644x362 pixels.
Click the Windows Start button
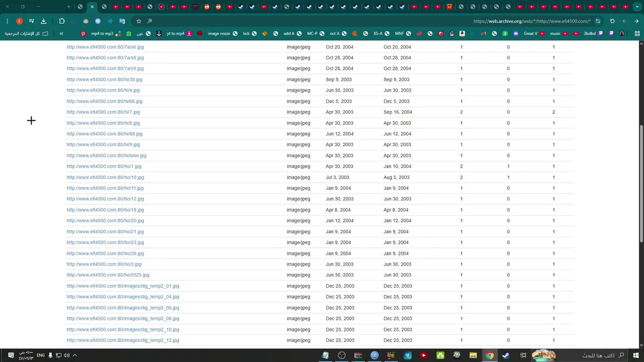pos(635,355)
